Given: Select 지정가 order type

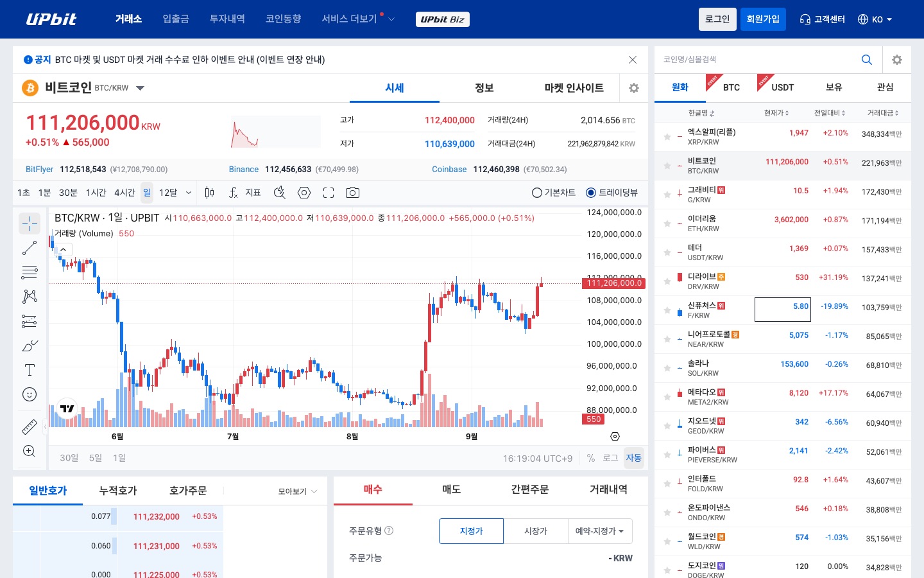Looking at the screenshot, I should (x=472, y=531).
